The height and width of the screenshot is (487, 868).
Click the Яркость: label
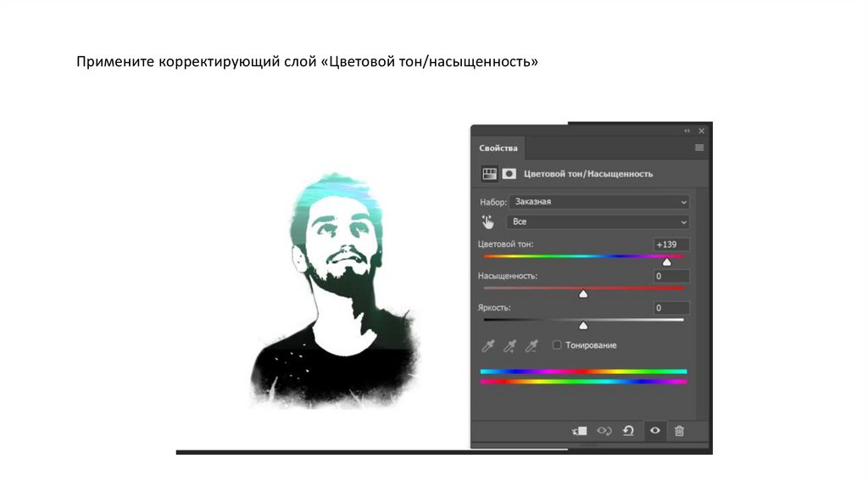[x=494, y=307]
